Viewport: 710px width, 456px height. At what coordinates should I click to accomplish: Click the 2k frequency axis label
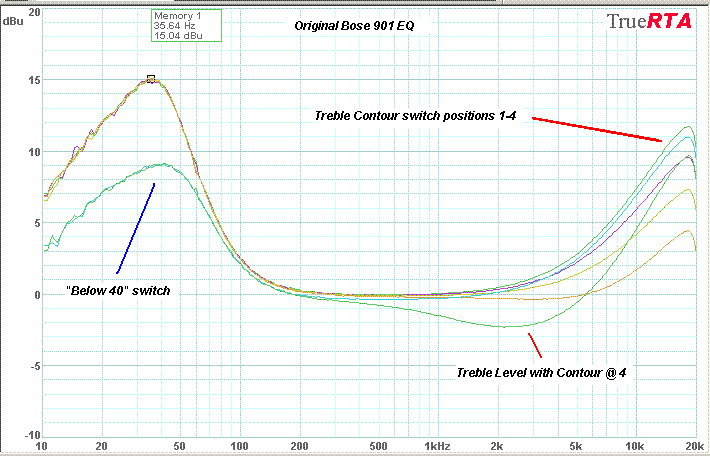pyautogui.click(x=497, y=446)
